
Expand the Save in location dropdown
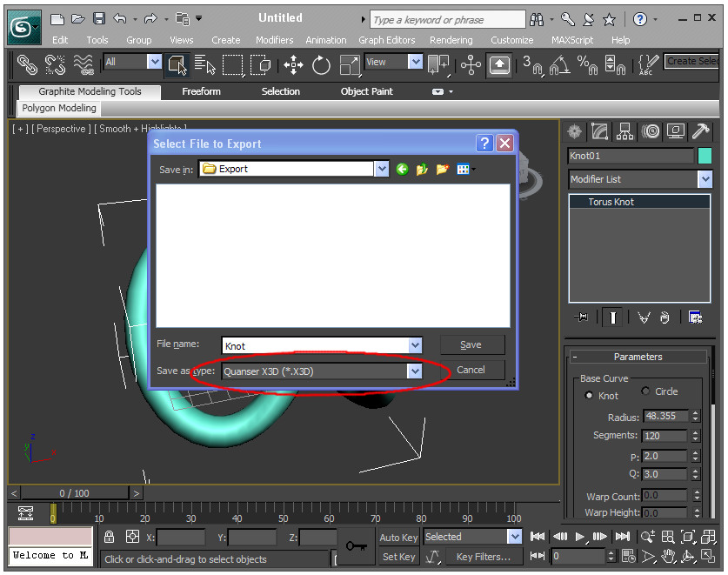[x=382, y=169]
